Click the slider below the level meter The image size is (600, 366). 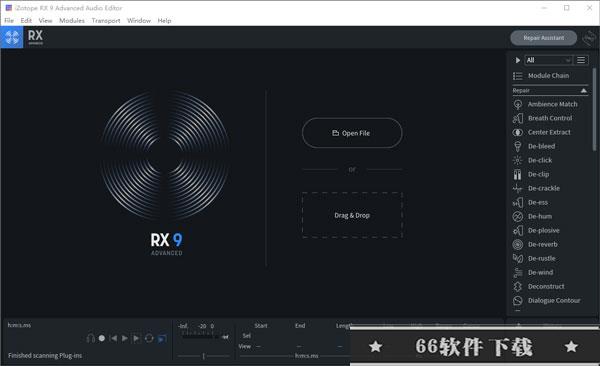tap(204, 356)
